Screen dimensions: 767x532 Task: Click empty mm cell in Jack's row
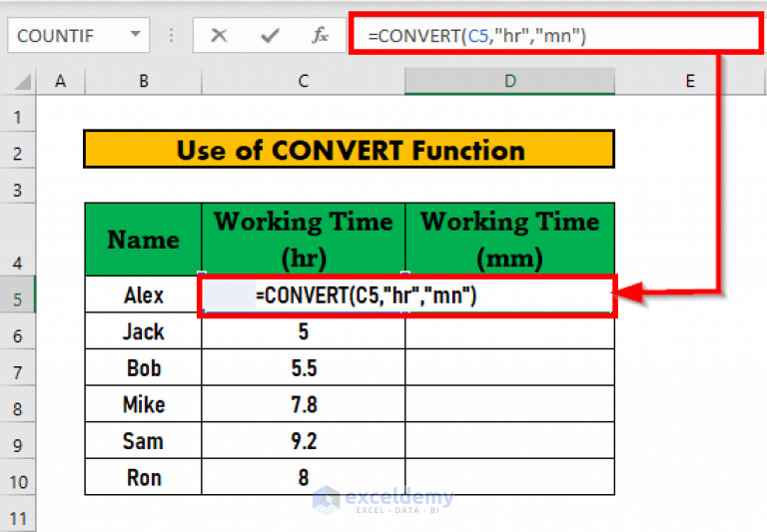click(x=509, y=331)
